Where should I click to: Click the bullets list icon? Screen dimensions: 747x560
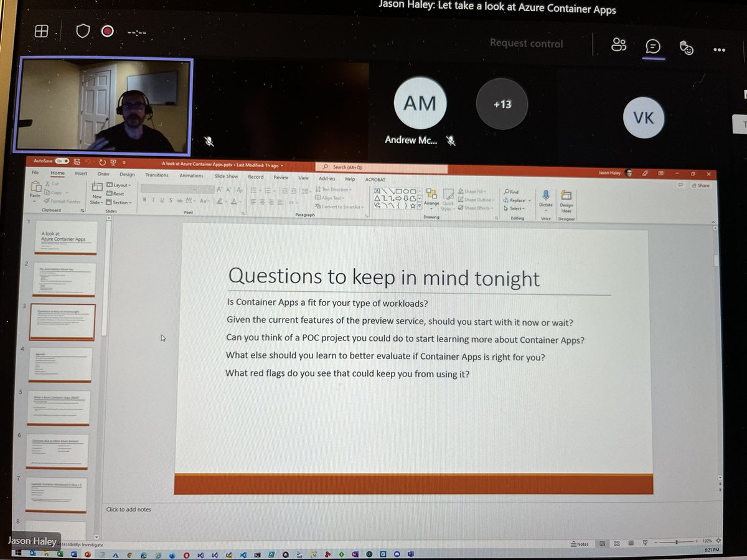pyautogui.click(x=253, y=190)
